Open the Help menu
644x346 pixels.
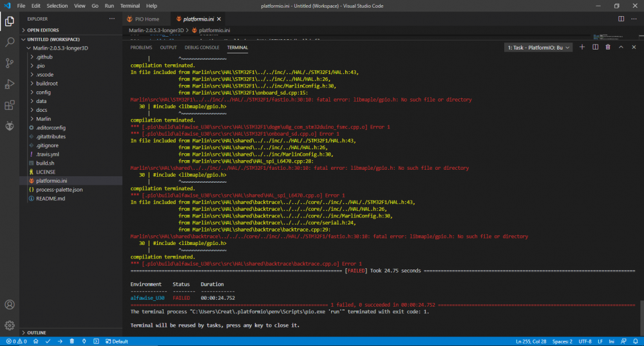pyautogui.click(x=151, y=6)
